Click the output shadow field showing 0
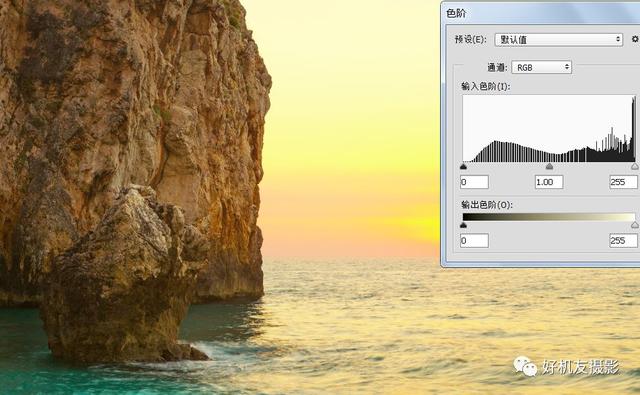The height and width of the screenshot is (395, 640). 474,241
